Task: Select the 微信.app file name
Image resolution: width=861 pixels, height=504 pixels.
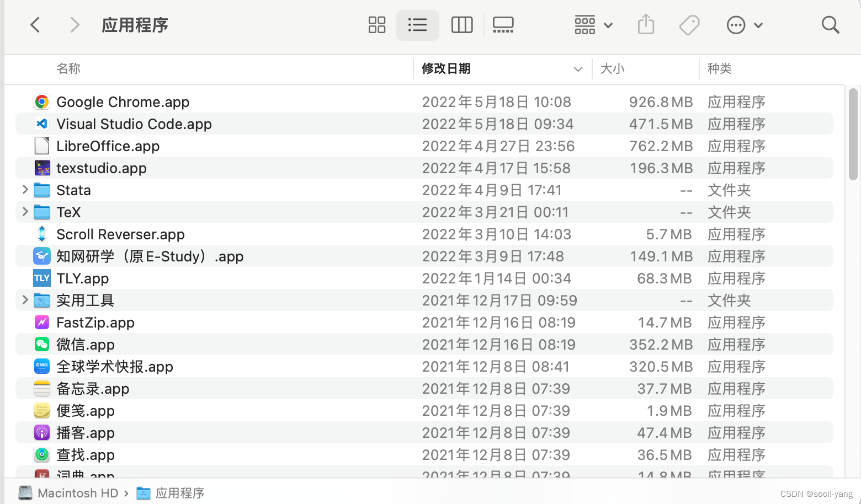Action: tap(86, 345)
